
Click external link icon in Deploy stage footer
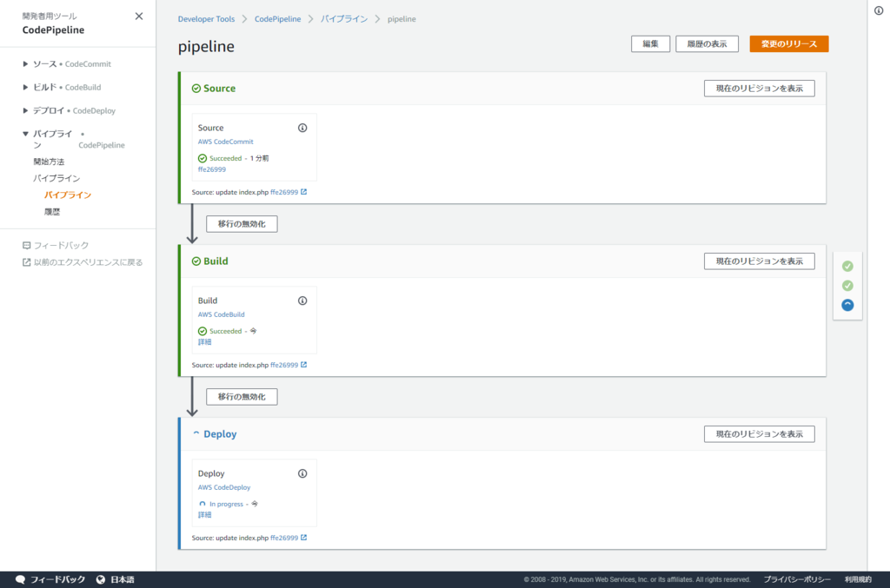(x=303, y=538)
